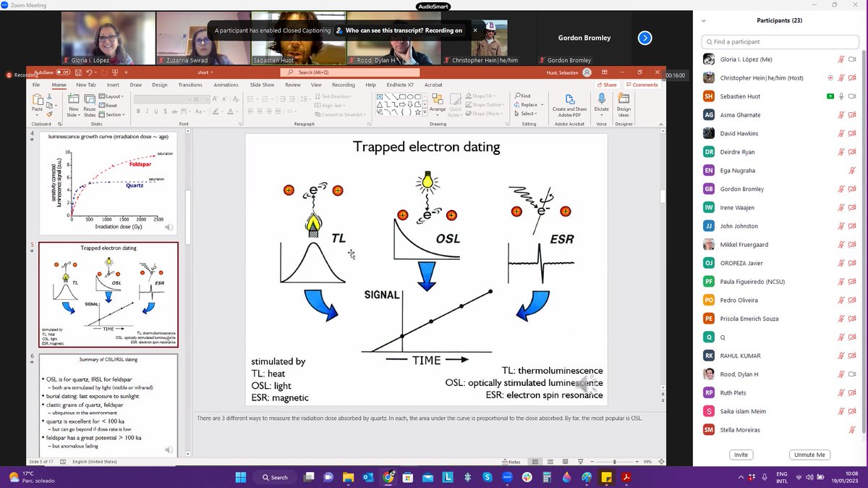Click the Share button in PowerPoint
The image size is (868, 488).
click(606, 85)
